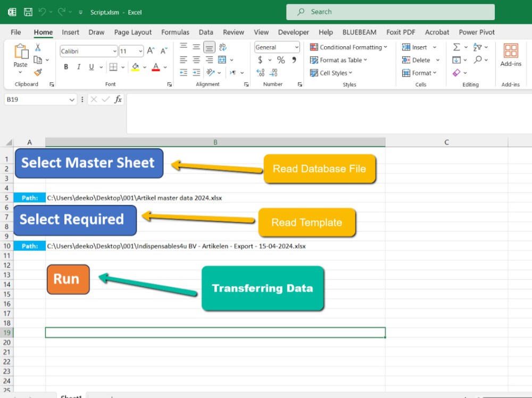Open Conditional Formatting options

pos(349,47)
